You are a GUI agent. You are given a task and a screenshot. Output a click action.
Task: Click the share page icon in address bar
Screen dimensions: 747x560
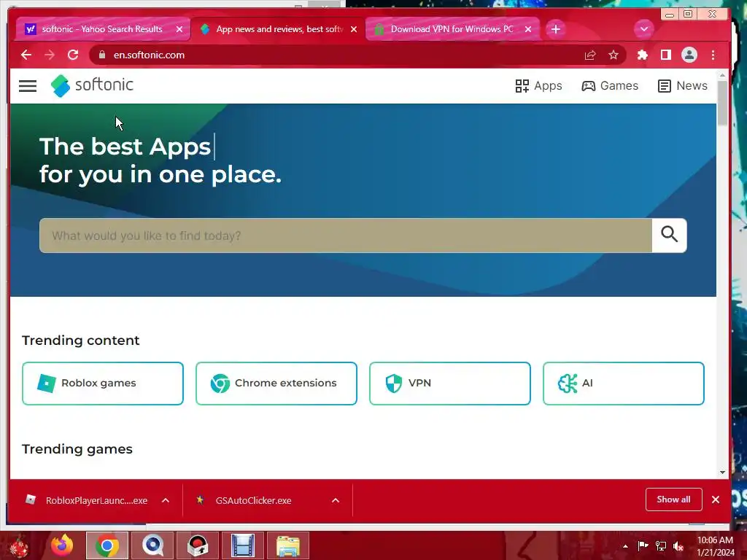[x=590, y=55]
